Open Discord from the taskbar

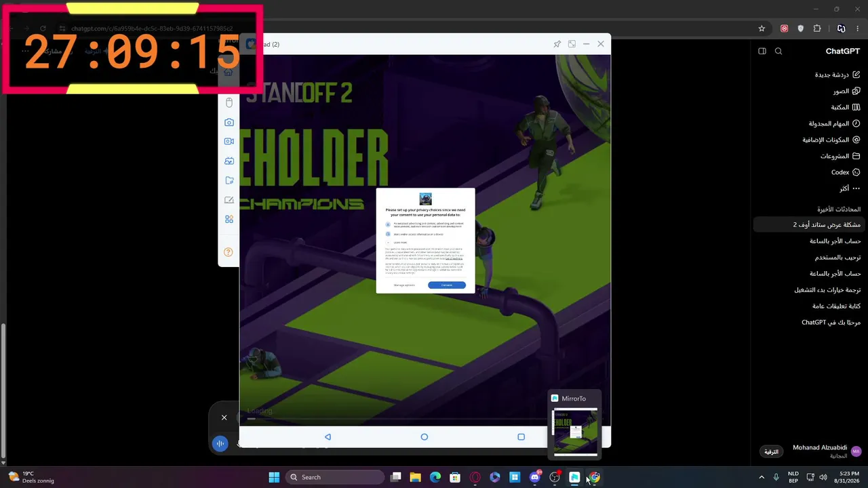(x=535, y=477)
